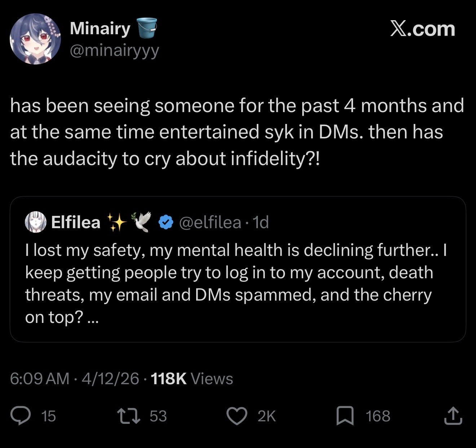Open the @minairyyy handle link
Image resolution: width=476 pixels, height=448 pixels.
pos(114,50)
